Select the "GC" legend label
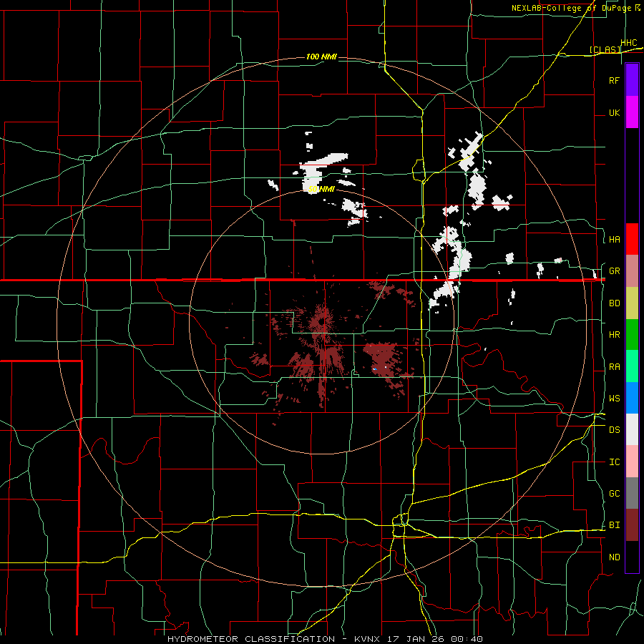Screen dimensions: 644x644 (x=614, y=494)
